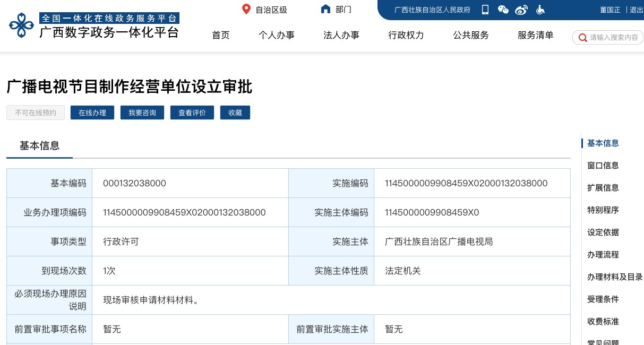Click the red location pin icon
The width and height of the screenshot is (644, 345).
click(x=246, y=9)
